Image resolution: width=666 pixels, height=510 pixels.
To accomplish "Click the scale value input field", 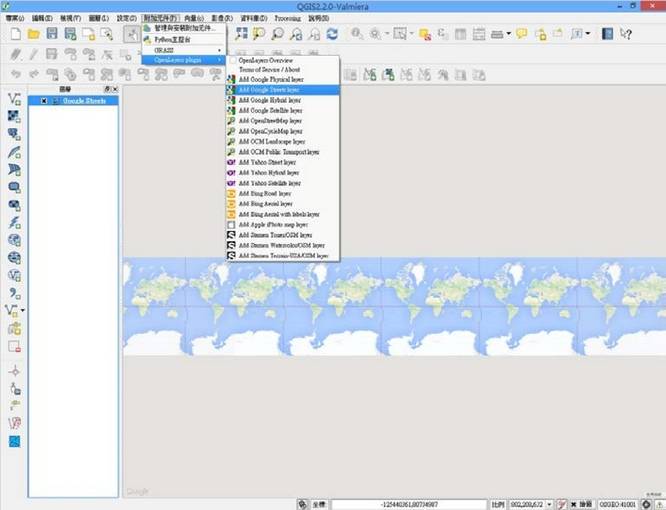I will (527, 504).
